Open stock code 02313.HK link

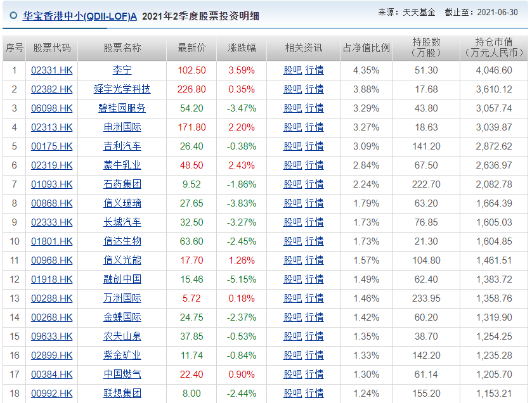(x=52, y=127)
